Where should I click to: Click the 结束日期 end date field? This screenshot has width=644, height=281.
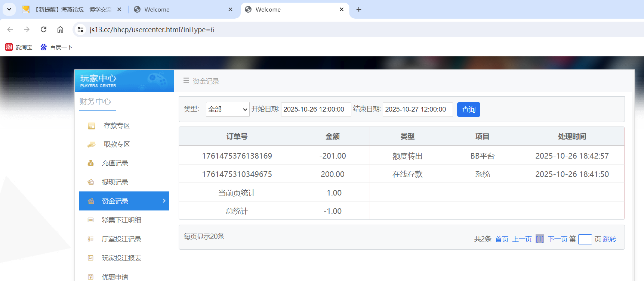(x=417, y=109)
